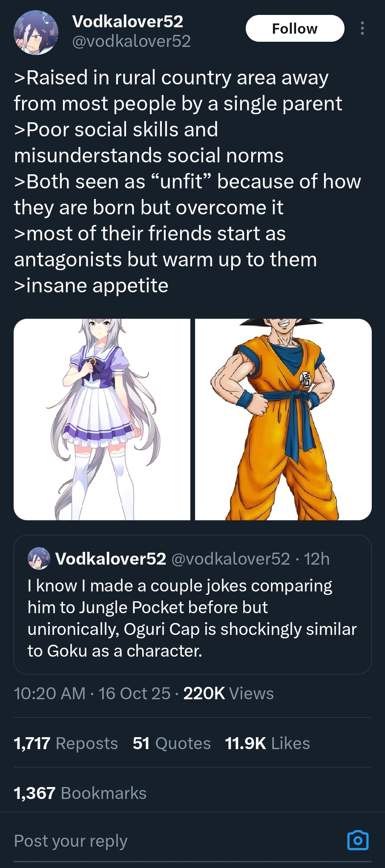Tap the 220K Views count
The image size is (385, 868).
[x=229, y=693]
